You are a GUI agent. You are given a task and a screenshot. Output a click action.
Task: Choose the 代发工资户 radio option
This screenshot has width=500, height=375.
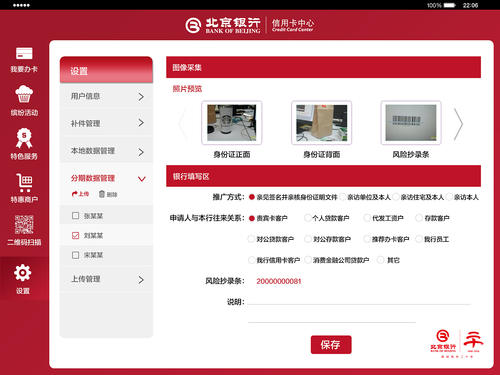[367, 218]
